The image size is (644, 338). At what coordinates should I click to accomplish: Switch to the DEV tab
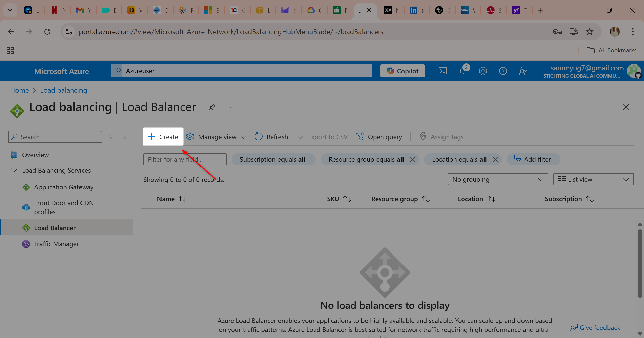pyautogui.click(x=391, y=10)
